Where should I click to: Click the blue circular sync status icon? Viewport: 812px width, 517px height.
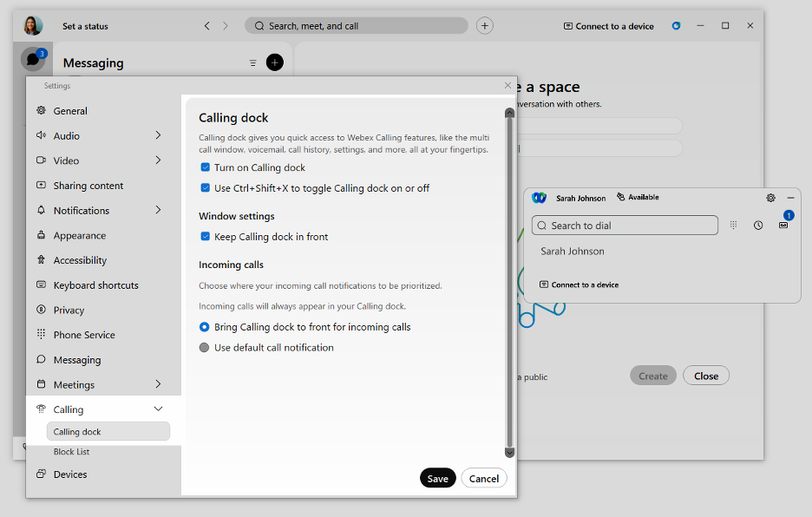pyautogui.click(x=676, y=25)
